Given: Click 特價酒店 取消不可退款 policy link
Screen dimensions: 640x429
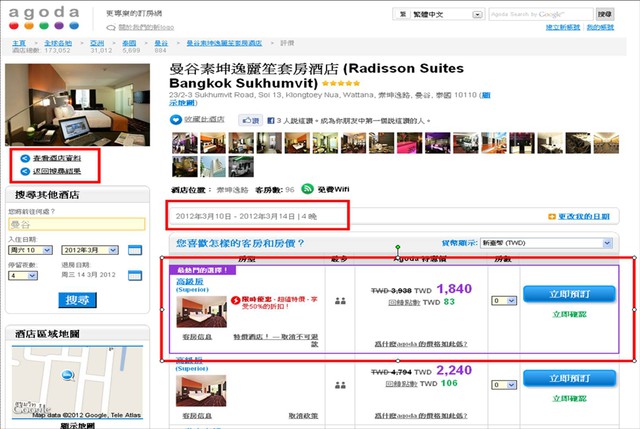Looking at the screenshot, I should 276,340.
